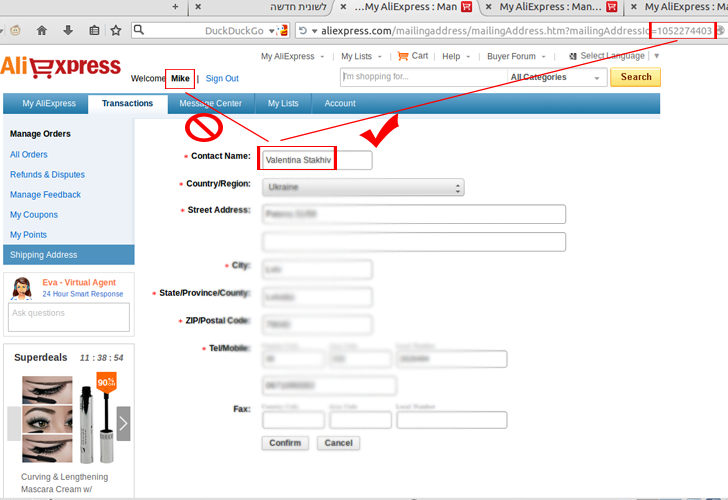
Task: Click Cancel button
Action: [338, 443]
